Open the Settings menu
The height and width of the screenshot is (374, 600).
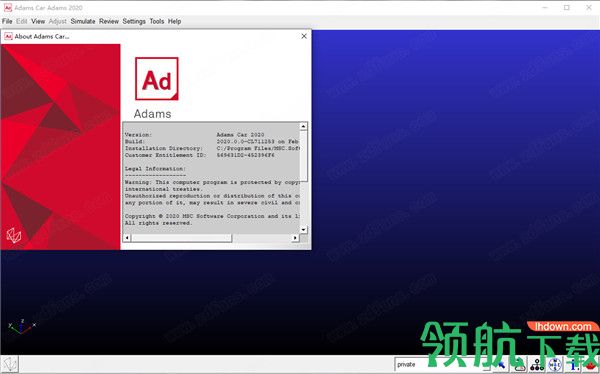click(134, 21)
